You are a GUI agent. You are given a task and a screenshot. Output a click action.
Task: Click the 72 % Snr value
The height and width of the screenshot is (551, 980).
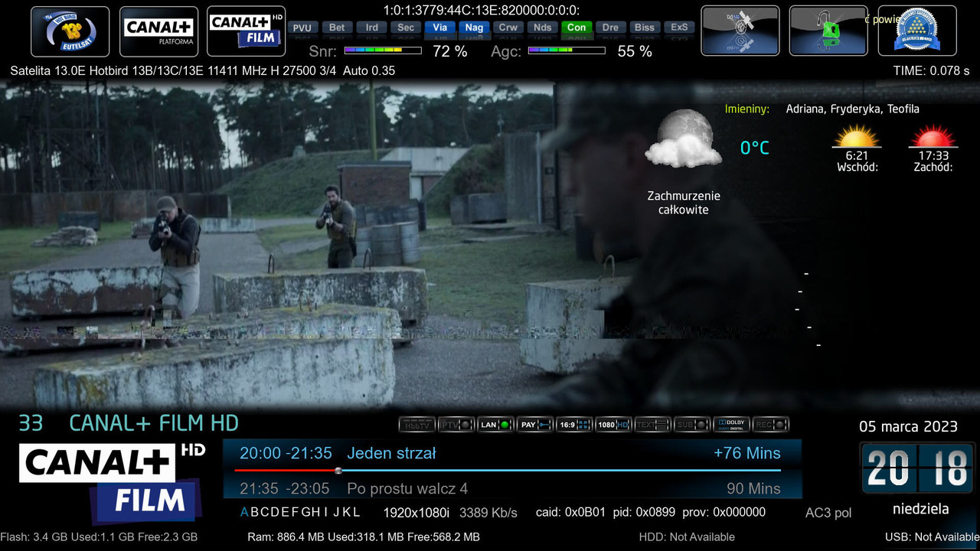pos(449,51)
